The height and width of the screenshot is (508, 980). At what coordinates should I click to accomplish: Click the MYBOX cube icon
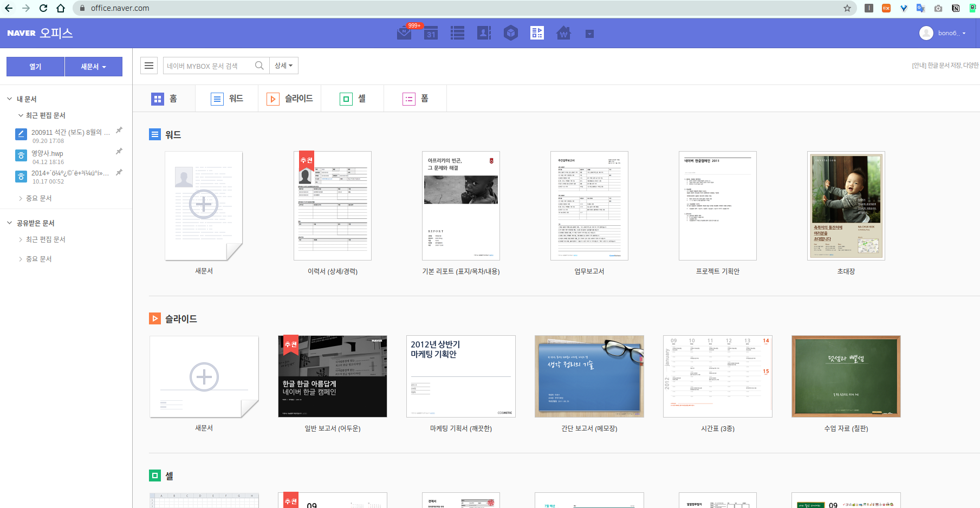[x=510, y=33]
